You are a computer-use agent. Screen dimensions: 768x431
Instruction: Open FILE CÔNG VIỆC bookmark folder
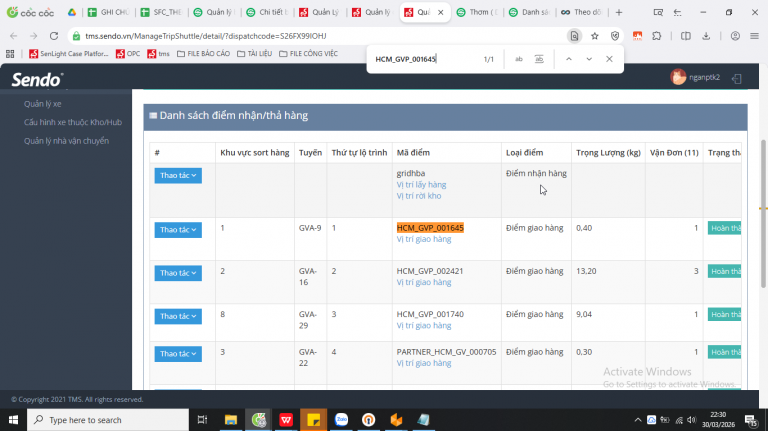(x=308, y=54)
